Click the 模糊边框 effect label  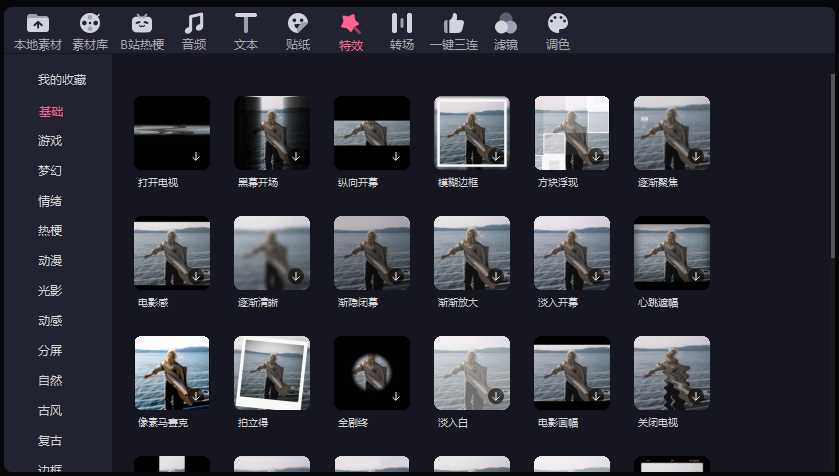(458, 182)
